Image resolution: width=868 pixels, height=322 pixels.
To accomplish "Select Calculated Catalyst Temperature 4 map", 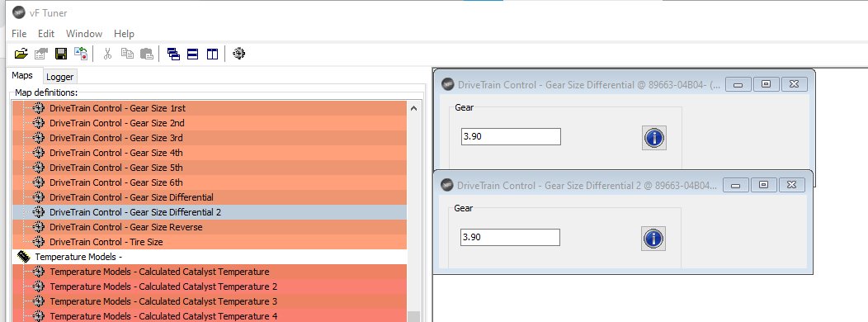I will point(210,316).
